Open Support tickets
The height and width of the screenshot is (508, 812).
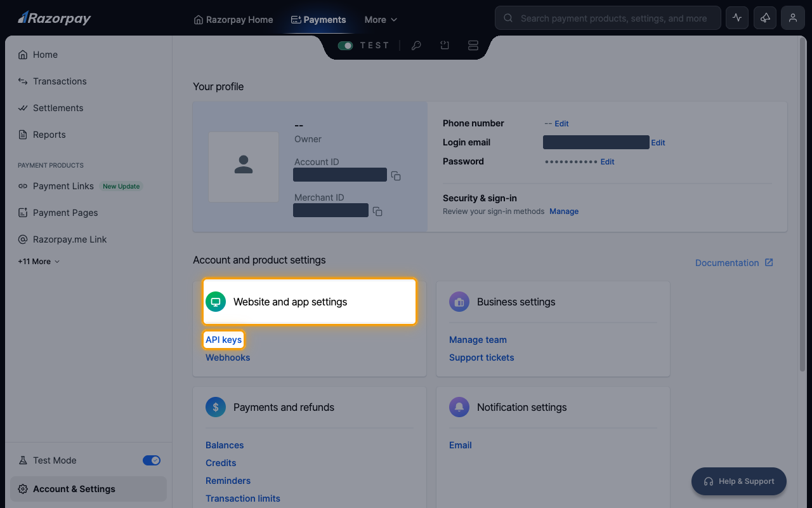[x=481, y=358]
